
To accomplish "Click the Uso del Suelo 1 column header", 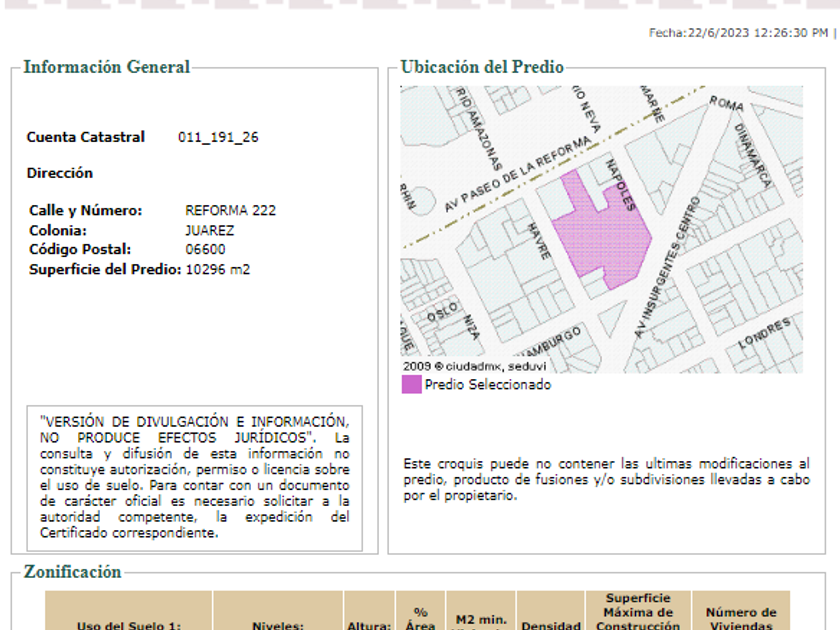I will click(x=129, y=624).
